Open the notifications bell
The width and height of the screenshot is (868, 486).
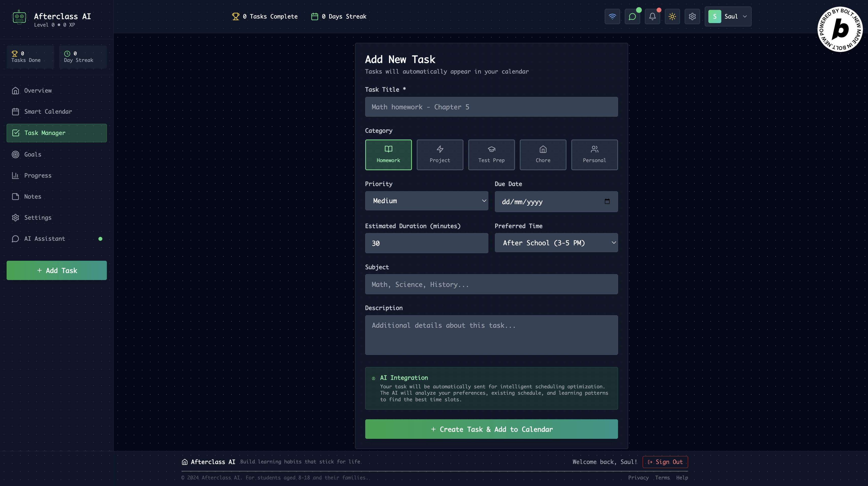[652, 16]
